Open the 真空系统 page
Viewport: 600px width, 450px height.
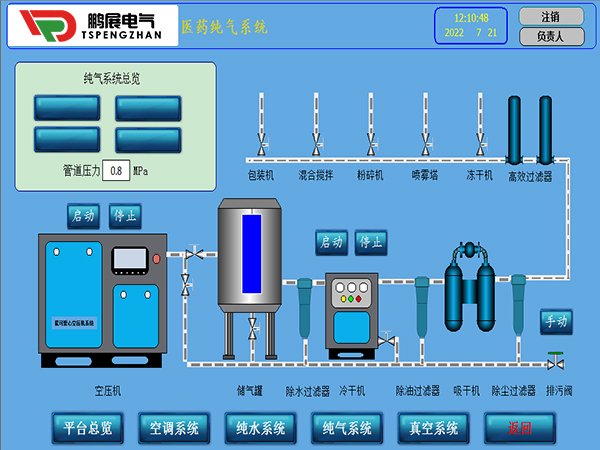[433, 428]
